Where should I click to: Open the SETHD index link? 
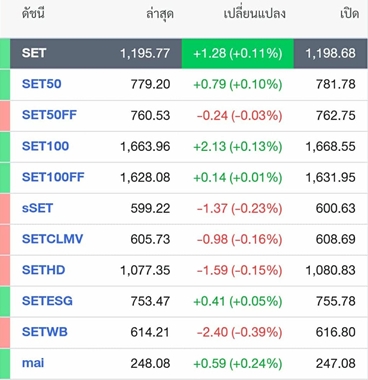coord(44,270)
